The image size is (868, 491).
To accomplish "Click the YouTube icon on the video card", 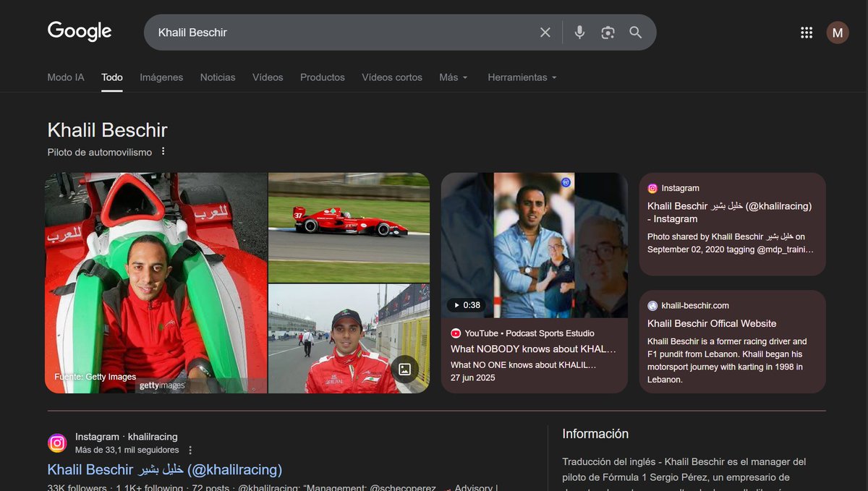I will click(x=456, y=333).
